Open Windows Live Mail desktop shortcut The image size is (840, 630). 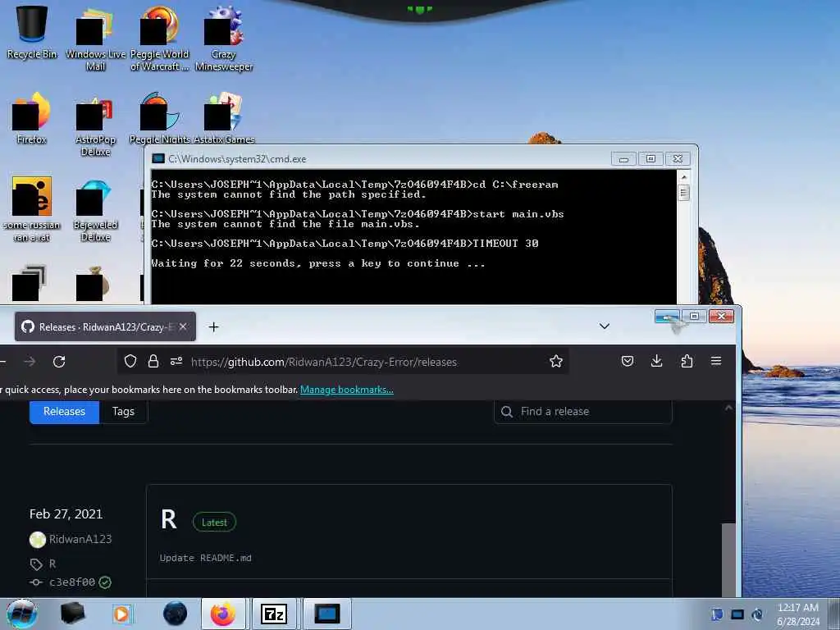(x=95, y=39)
